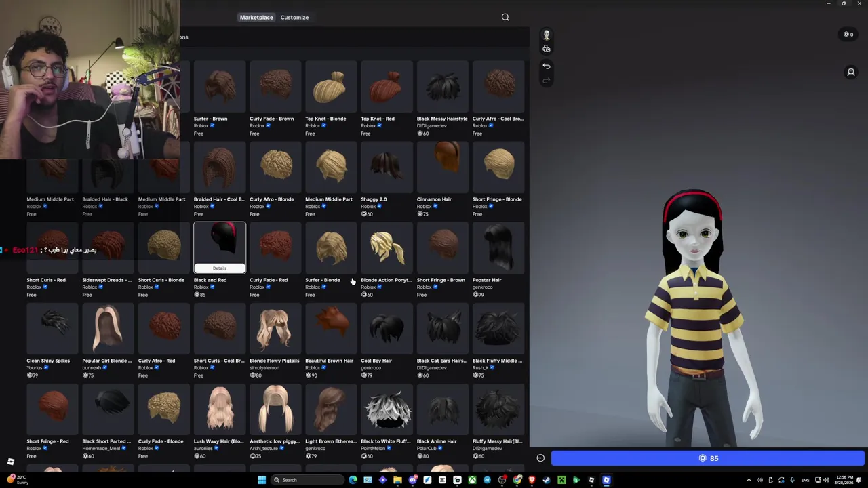Open the marketplace search icon
Screen dimensions: 868x488
coord(505,17)
